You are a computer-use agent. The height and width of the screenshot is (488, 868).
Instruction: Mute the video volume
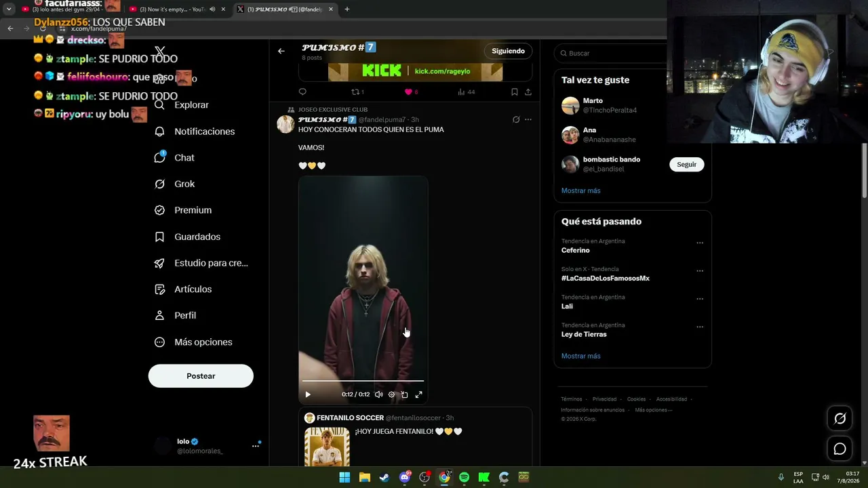coord(378,394)
